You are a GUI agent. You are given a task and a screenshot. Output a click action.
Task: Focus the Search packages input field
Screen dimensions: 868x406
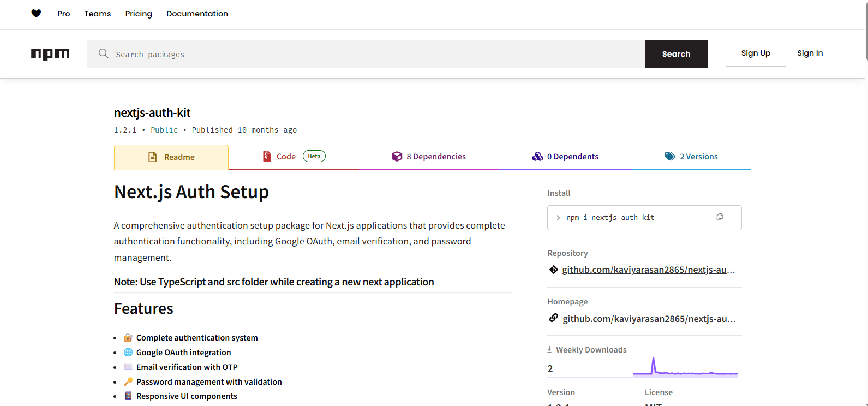[x=366, y=54]
